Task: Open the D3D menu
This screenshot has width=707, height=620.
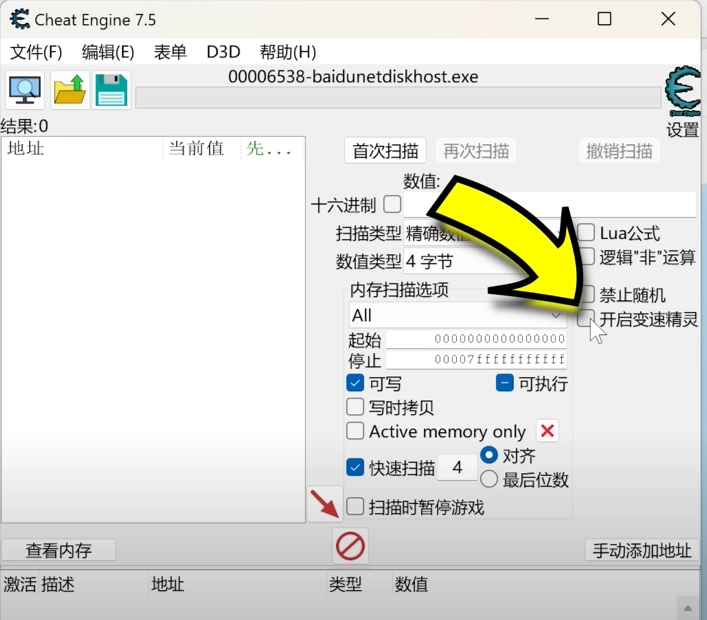Action: click(223, 52)
